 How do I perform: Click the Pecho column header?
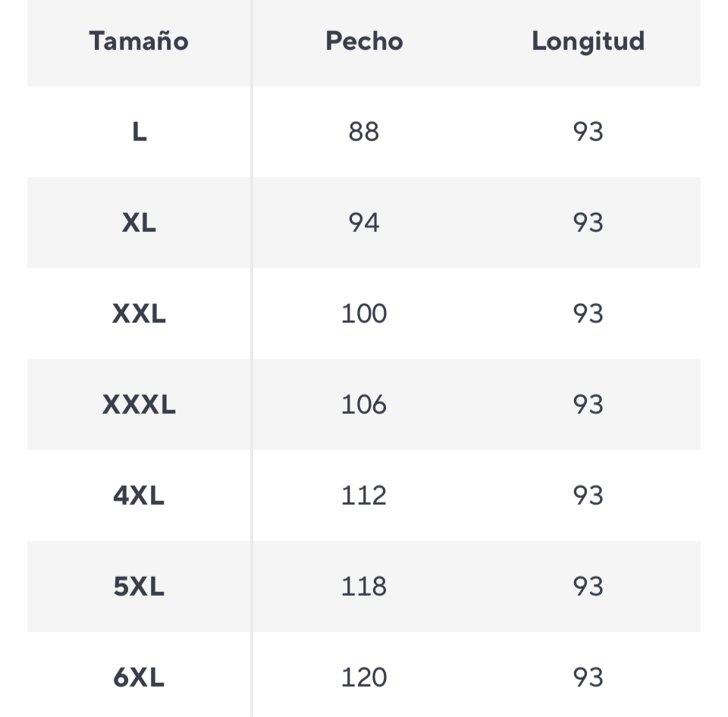click(x=364, y=41)
